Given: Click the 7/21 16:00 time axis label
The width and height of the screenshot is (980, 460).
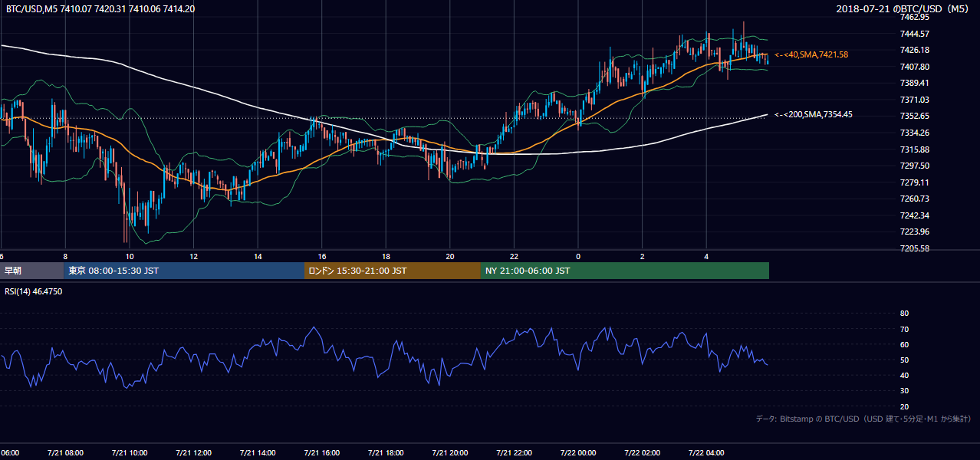Looking at the screenshot, I should click(x=321, y=453).
